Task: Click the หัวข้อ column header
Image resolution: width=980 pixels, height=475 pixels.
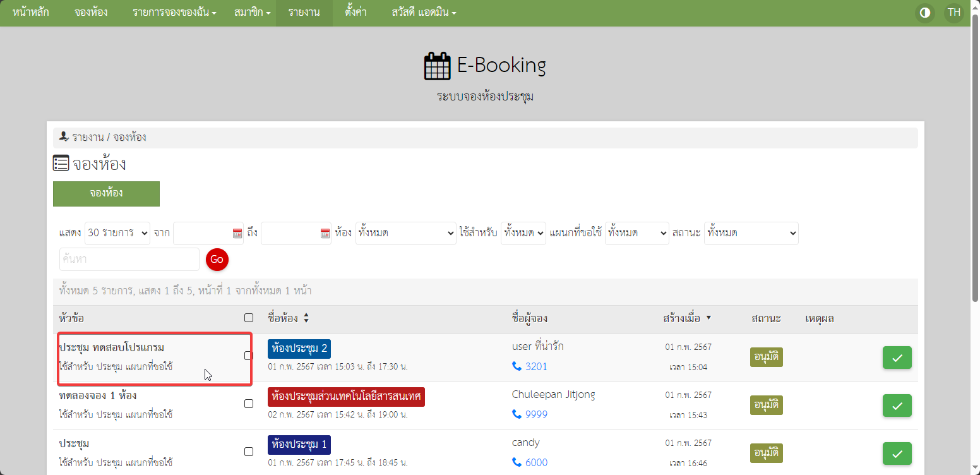Action: pos(72,318)
